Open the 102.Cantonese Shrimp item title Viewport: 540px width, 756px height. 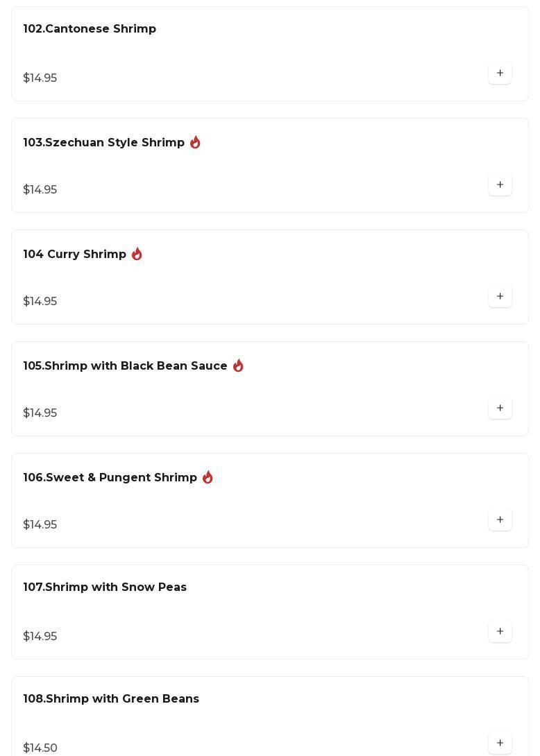tap(90, 29)
